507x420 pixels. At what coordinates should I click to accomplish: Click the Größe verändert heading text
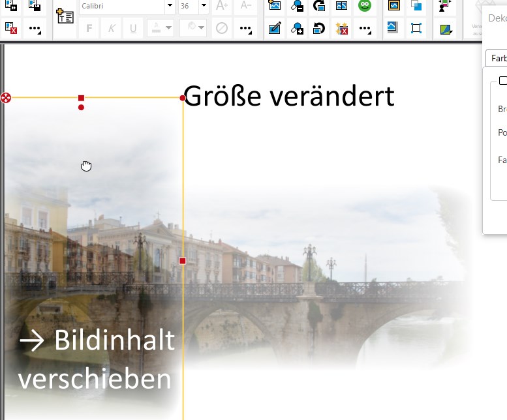(x=289, y=96)
